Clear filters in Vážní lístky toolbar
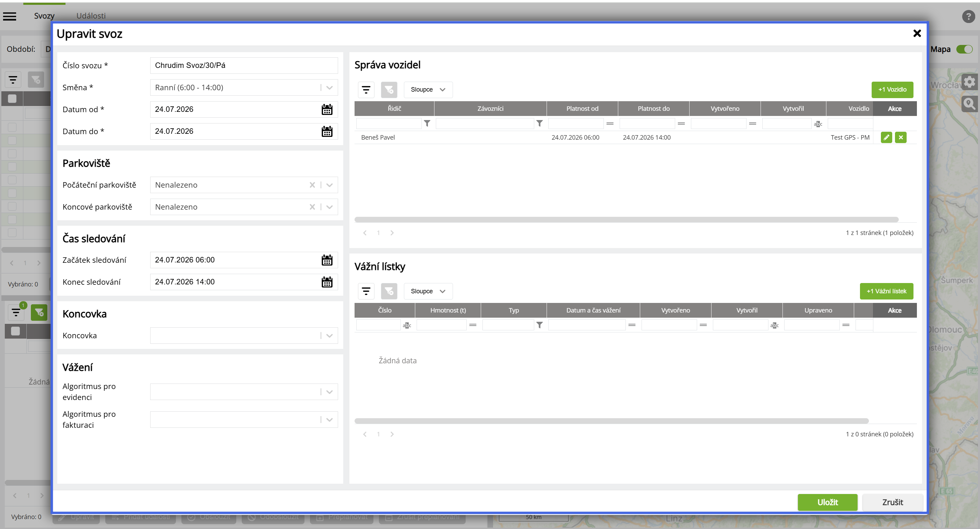This screenshot has height=529, width=980. (389, 291)
